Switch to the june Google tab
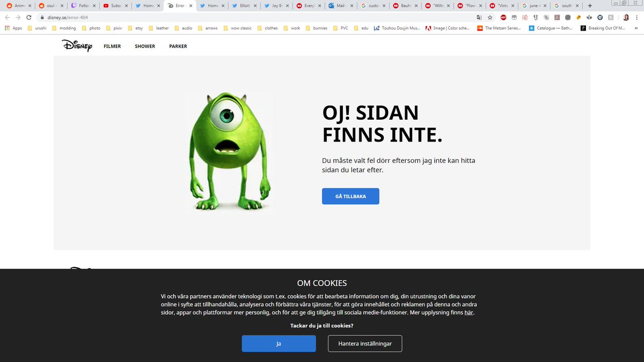The height and width of the screenshot is (362, 644). click(x=533, y=5)
